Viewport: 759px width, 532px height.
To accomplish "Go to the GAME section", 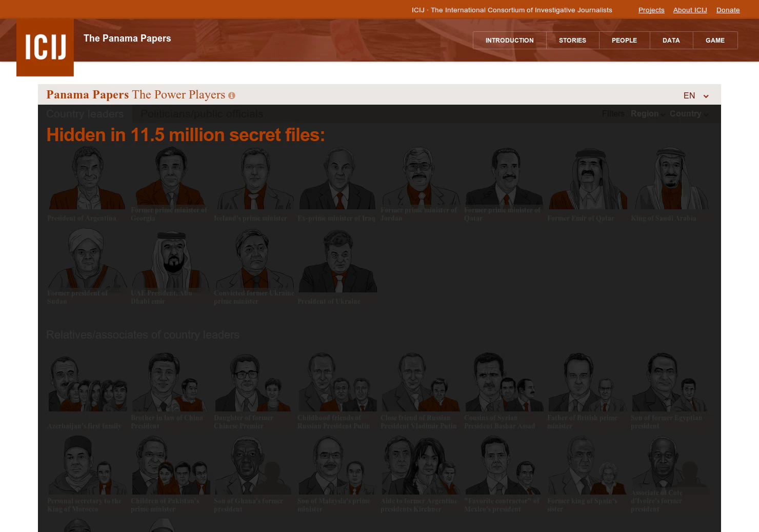I will coord(715,40).
